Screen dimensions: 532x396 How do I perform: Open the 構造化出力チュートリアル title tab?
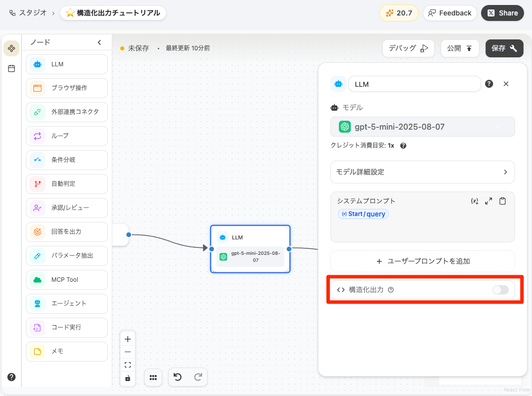coord(113,13)
